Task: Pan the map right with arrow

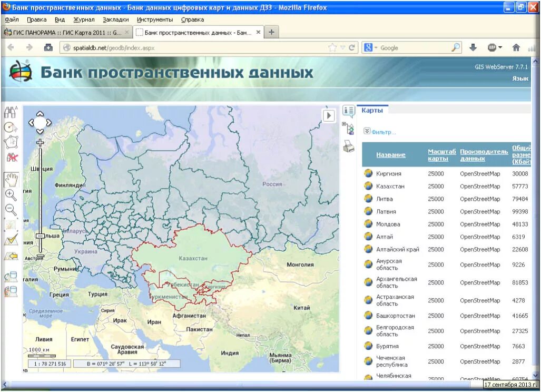Action: 49,122
